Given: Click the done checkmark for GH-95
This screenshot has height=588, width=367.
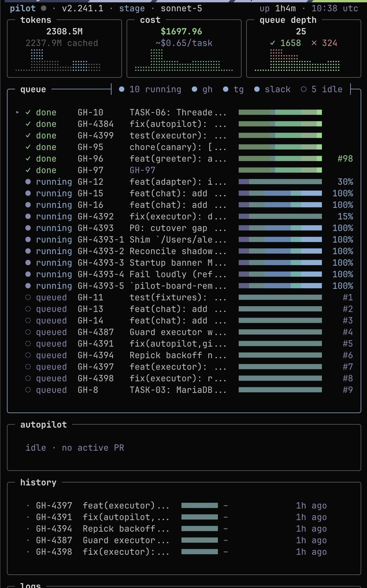Looking at the screenshot, I should tap(28, 147).
